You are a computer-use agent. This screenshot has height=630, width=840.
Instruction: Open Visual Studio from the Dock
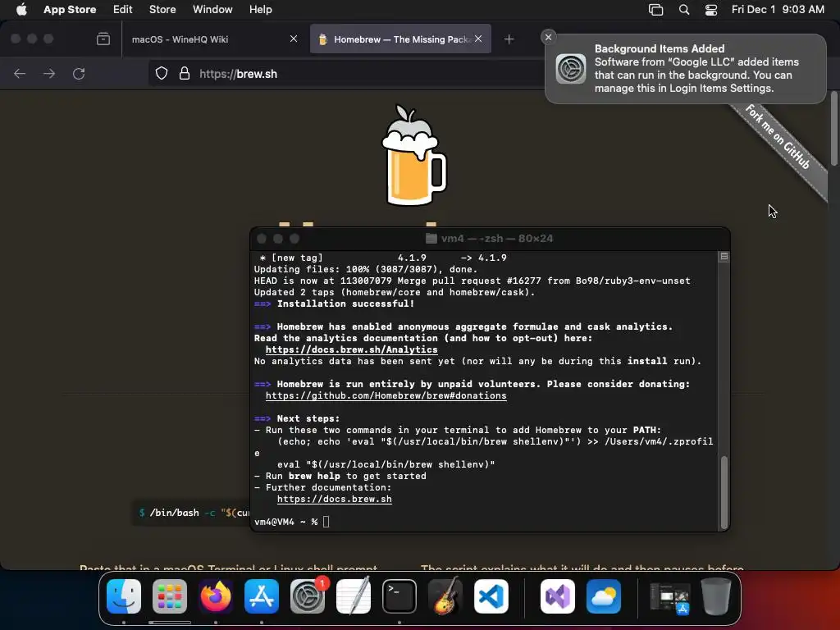pyautogui.click(x=558, y=596)
